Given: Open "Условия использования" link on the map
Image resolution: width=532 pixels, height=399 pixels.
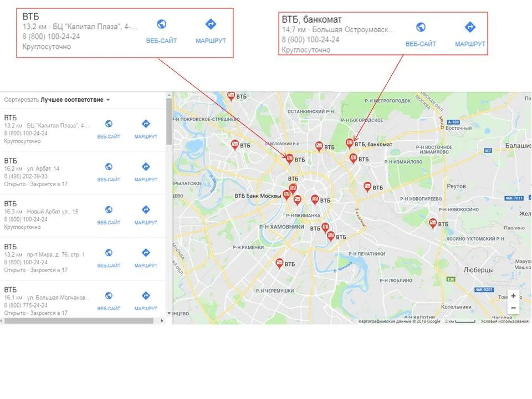Looking at the screenshot, I should tap(504, 321).
